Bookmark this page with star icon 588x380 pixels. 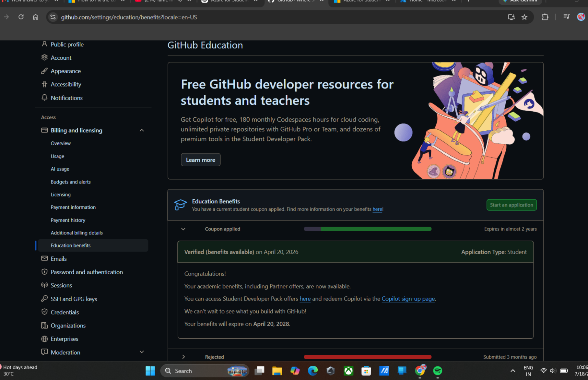tap(524, 17)
